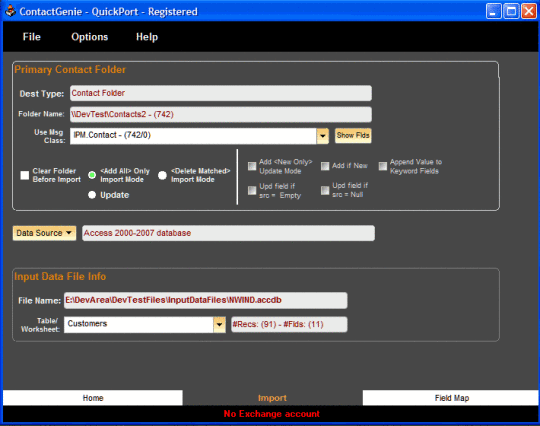Select the Update radio button
The width and height of the screenshot is (540, 426).
click(x=92, y=195)
